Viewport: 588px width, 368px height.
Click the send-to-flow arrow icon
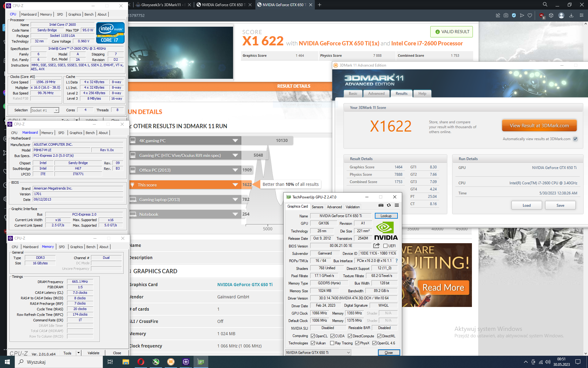522,15
